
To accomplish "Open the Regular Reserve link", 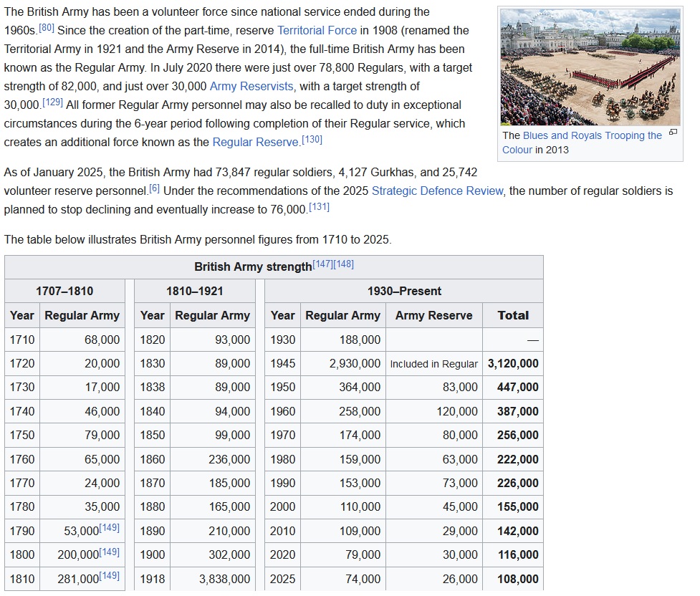I will coord(255,142).
